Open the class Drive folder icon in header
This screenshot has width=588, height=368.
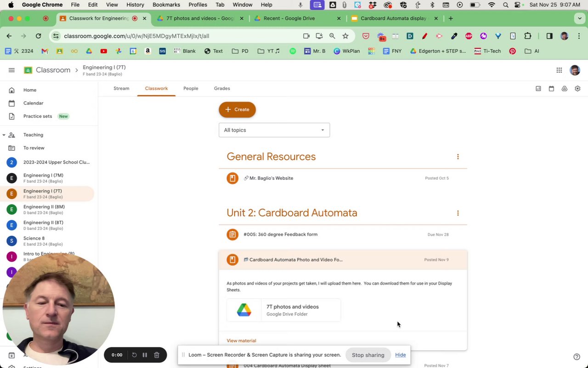click(565, 88)
